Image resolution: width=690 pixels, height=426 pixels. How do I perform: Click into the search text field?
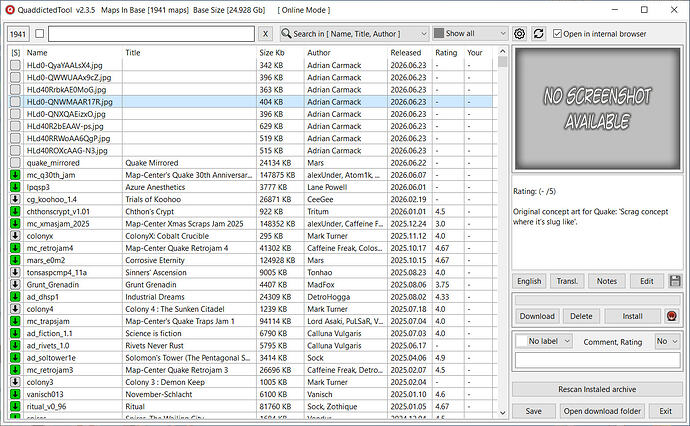151,34
